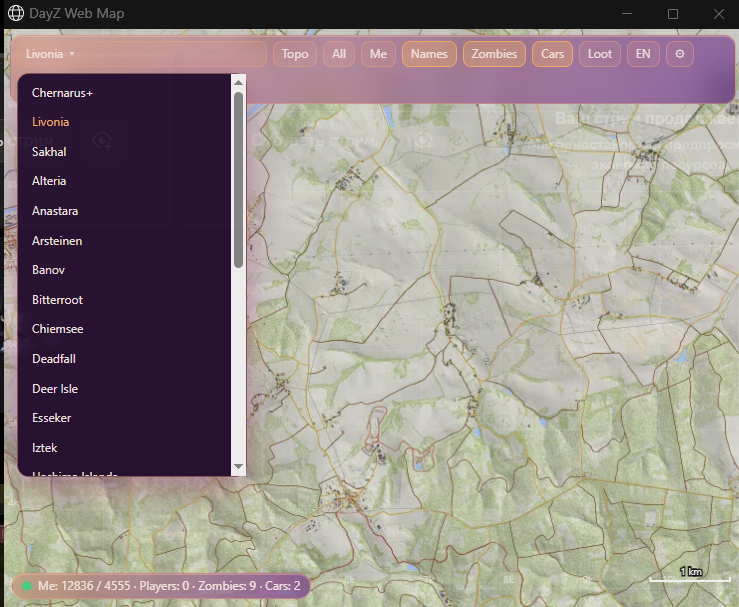Screen dimensions: 739x607
Task: Minimize the DayZ Web Map window
Action: click(627, 14)
